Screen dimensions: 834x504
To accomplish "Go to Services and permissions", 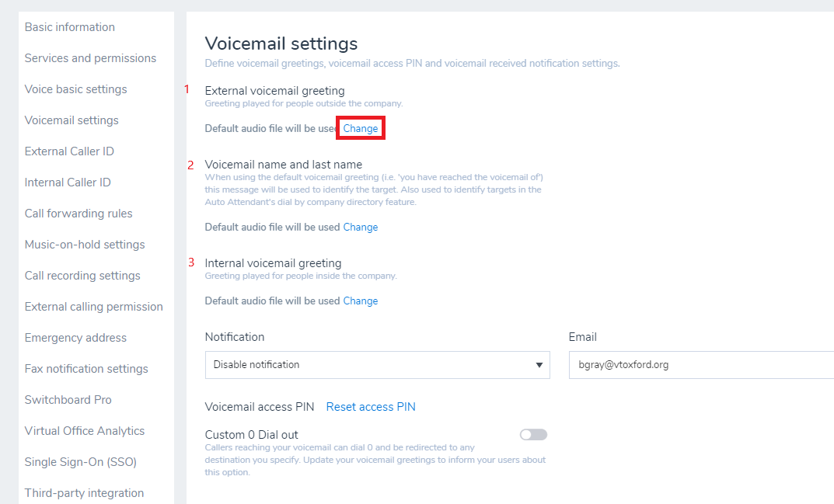I will 89,57.
